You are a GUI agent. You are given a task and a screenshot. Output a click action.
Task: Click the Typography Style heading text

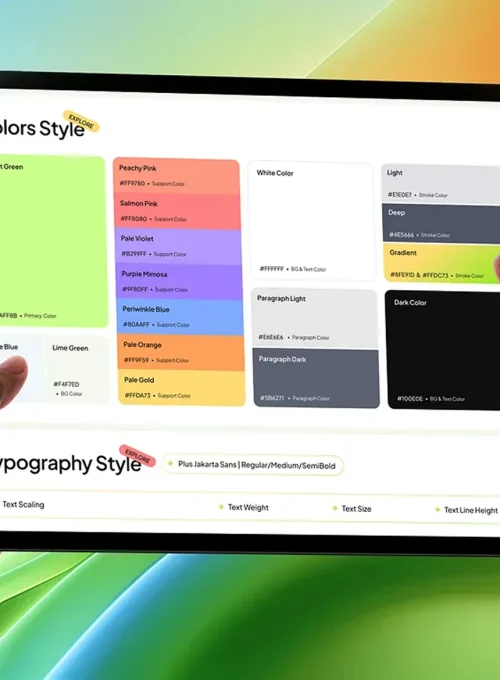pyautogui.click(x=71, y=464)
